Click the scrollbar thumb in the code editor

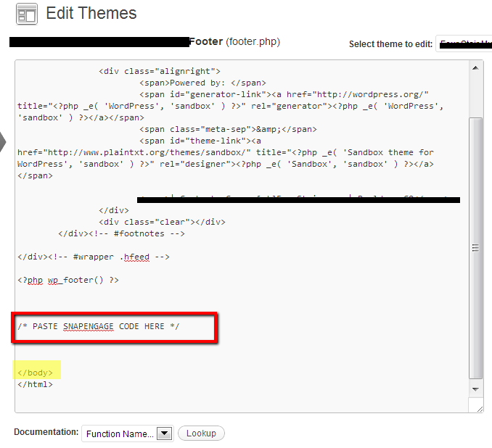click(477, 246)
